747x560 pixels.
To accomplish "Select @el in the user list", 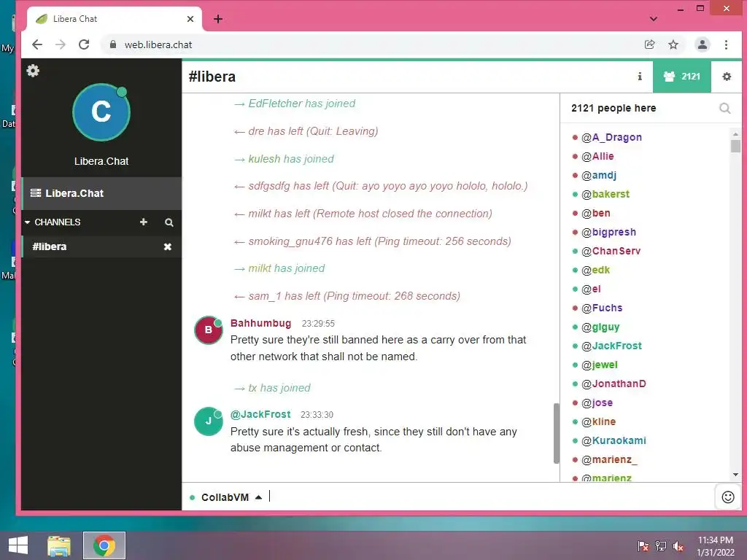I will pyautogui.click(x=591, y=289).
